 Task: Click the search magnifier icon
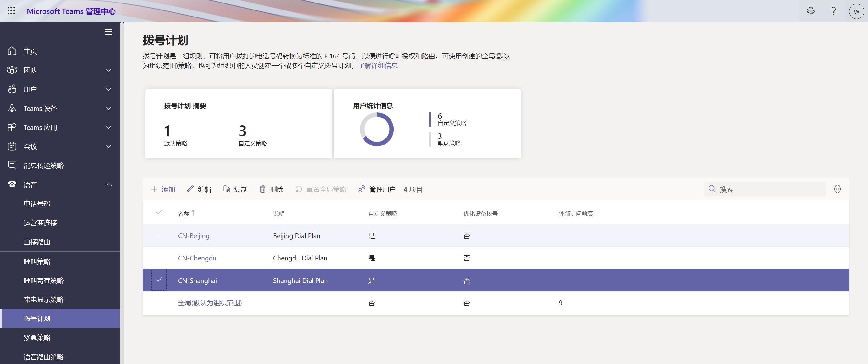pos(712,189)
